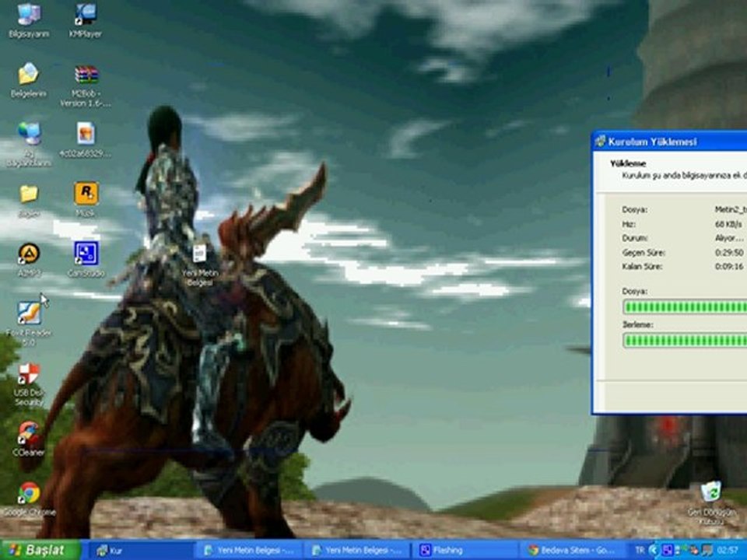Switch to Bedava Siteni Chrome taskbar window

[573, 551]
